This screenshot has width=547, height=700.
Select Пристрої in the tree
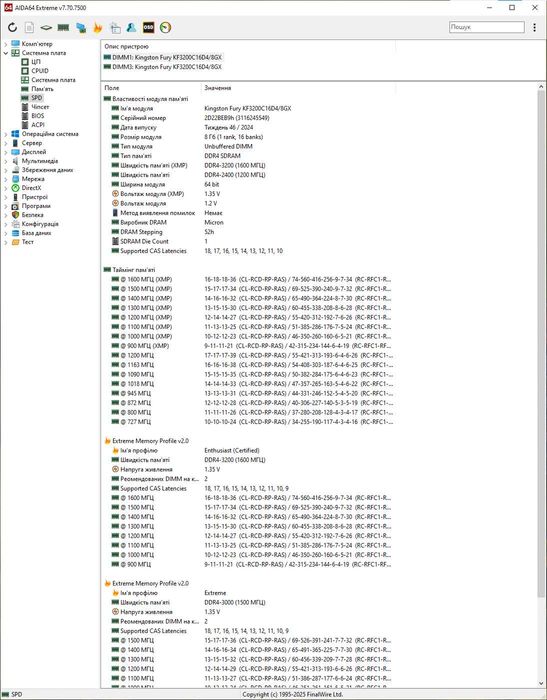(x=34, y=197)
